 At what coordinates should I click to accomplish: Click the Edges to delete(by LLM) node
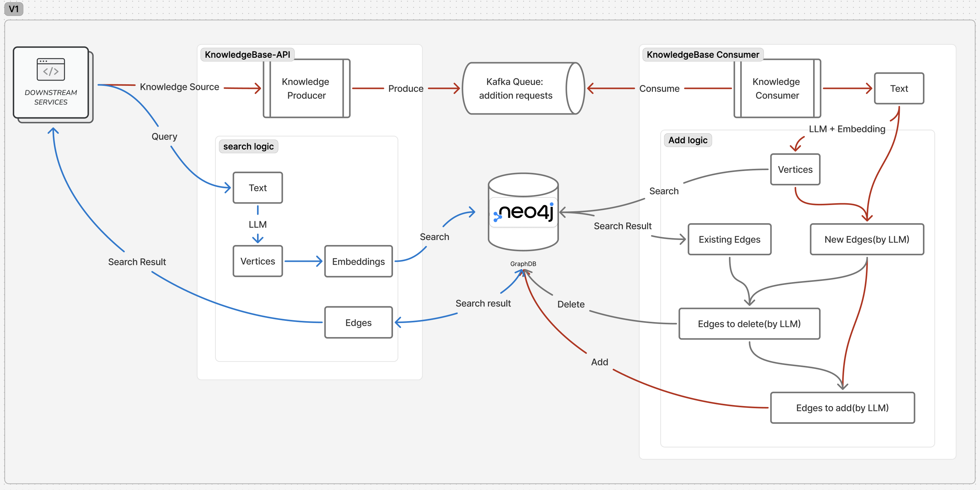(x=749, y=324)
